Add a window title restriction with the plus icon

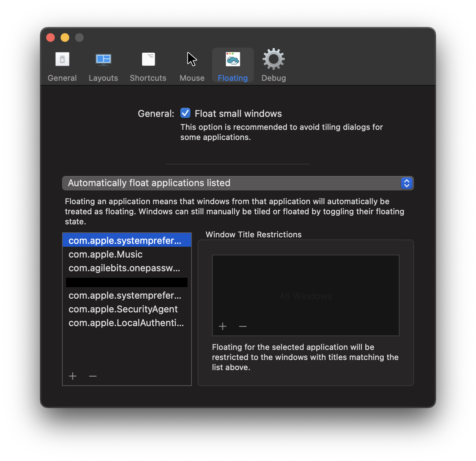(x=222, y=326)
